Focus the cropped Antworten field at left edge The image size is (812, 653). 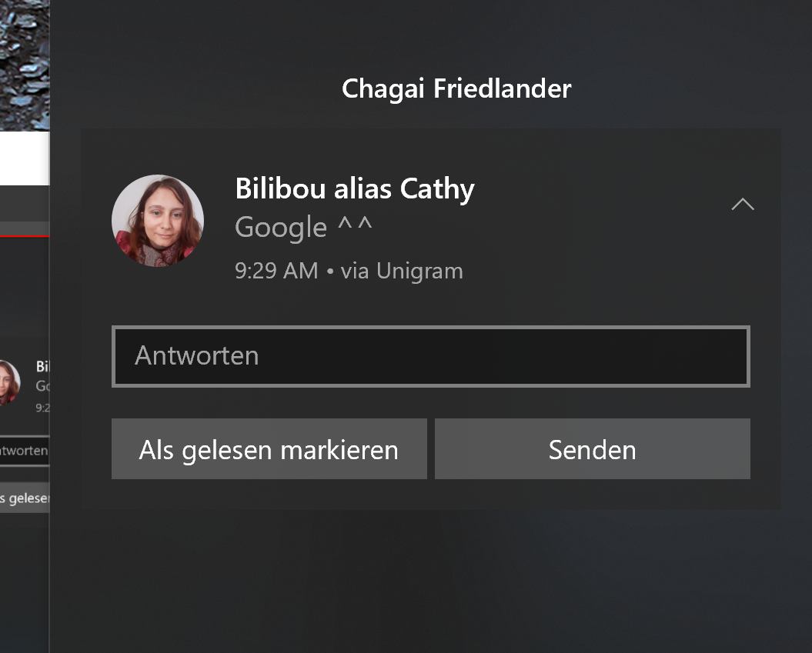[x=25, y=451]
